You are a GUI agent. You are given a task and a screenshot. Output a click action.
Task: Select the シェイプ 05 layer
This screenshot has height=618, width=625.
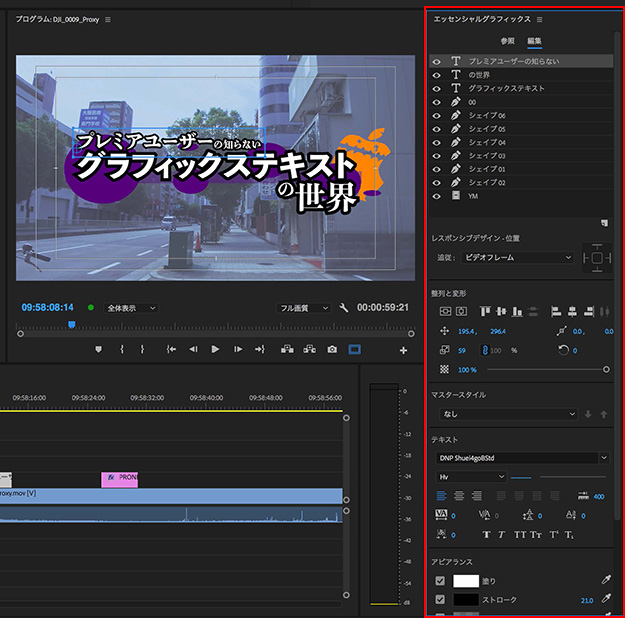click(521, 129)
